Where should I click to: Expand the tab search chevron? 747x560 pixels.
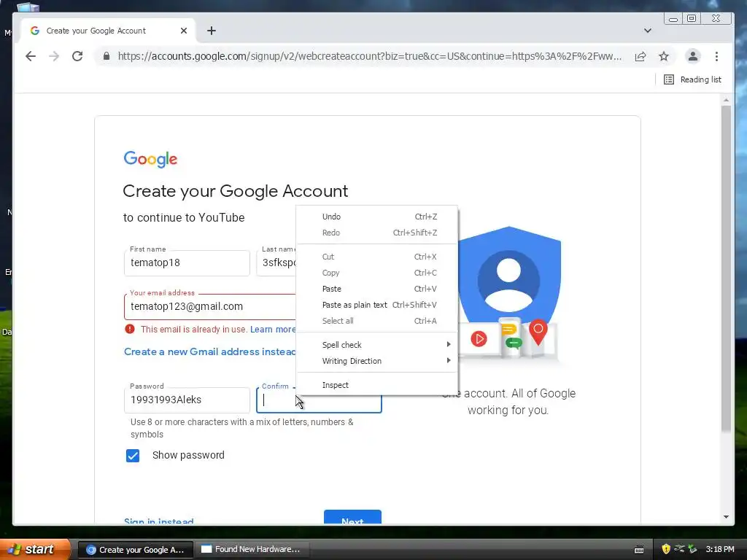click(648, 31)
